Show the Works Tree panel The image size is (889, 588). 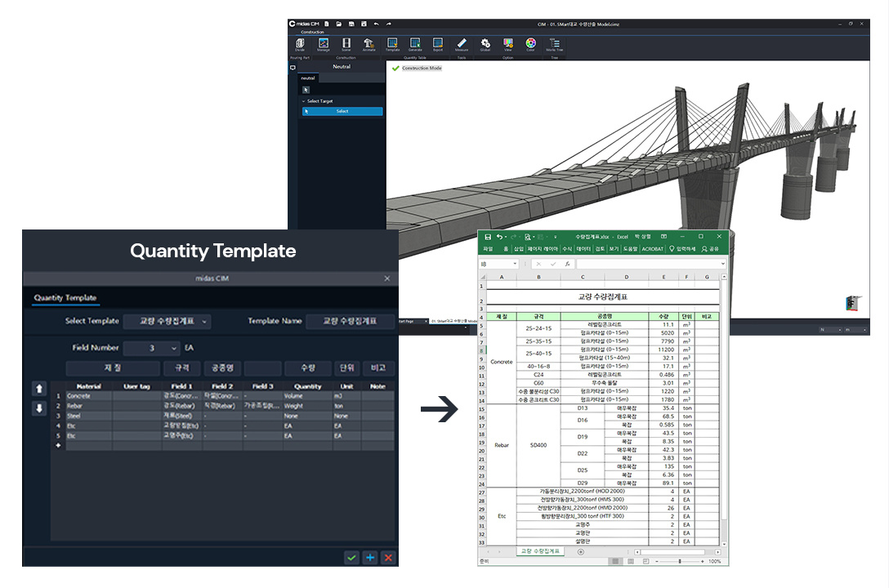555,44
